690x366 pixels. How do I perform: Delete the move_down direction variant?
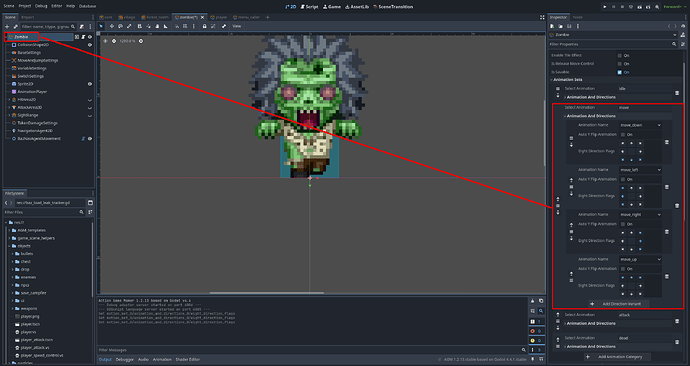pos(667,142)
